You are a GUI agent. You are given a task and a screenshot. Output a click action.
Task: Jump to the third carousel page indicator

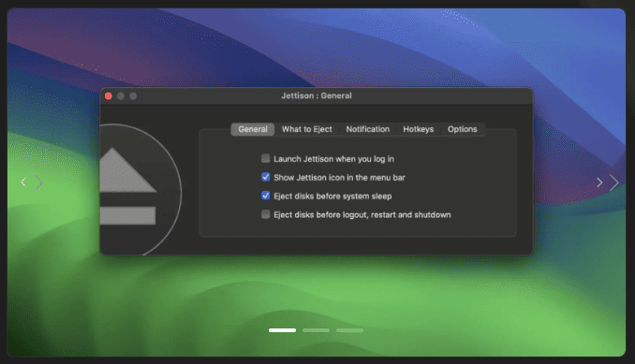coord(349,330)
